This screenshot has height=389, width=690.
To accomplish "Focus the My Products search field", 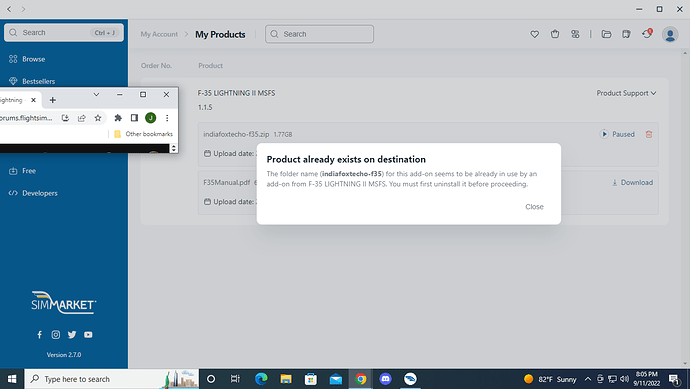I will (x=319, y=34).
